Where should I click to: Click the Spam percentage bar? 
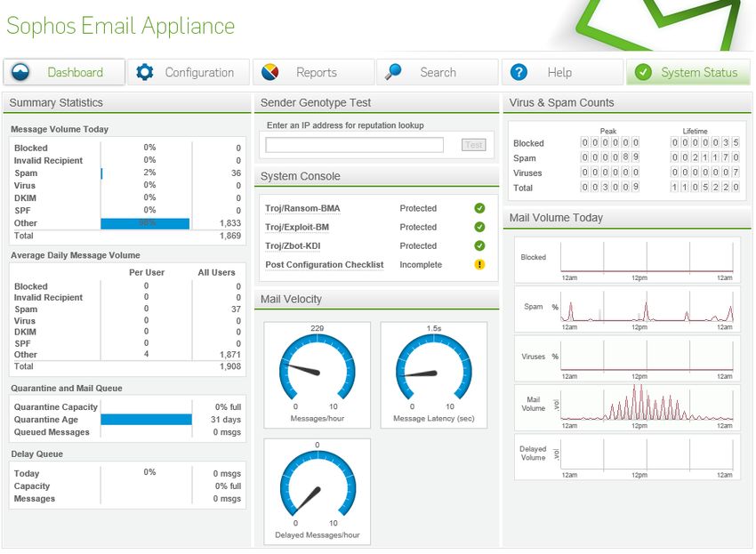101,173
